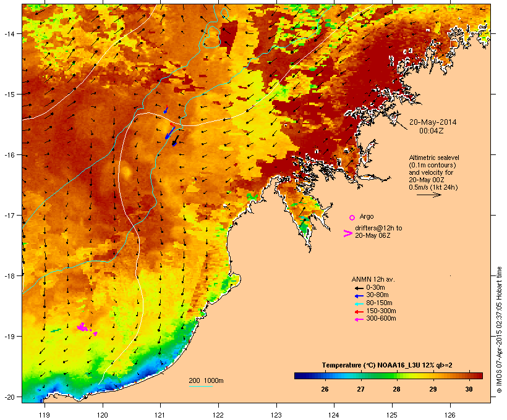Click the longitude axis label 126

[449, 415]
